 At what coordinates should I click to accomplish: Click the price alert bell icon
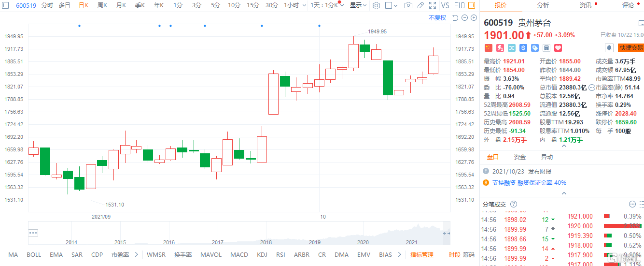pos(609,47)
